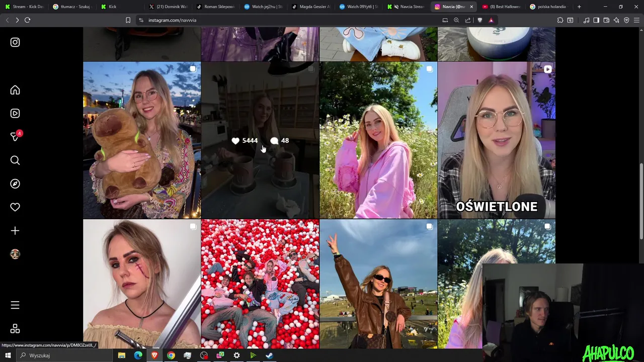Switch to Magda Gessler tab
The height and width of the screenshot is (362, 644).
[310, 7]
